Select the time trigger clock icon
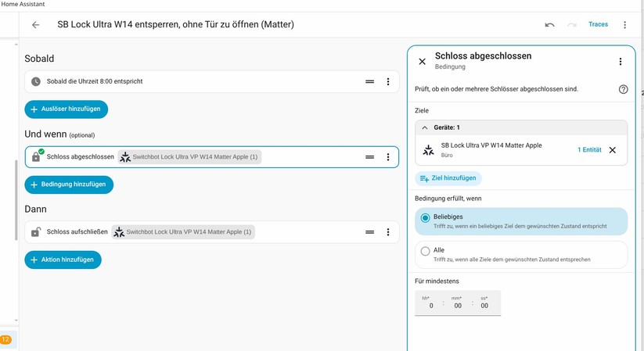644x351 pixels. click(x=36, y=81)
